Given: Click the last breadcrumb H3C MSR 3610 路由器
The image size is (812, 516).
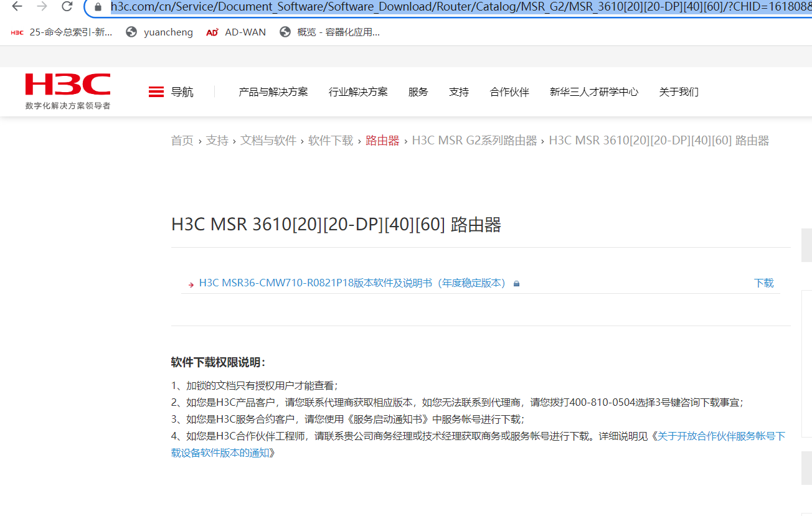Looking at the screenshot, I should coord(659,141).
